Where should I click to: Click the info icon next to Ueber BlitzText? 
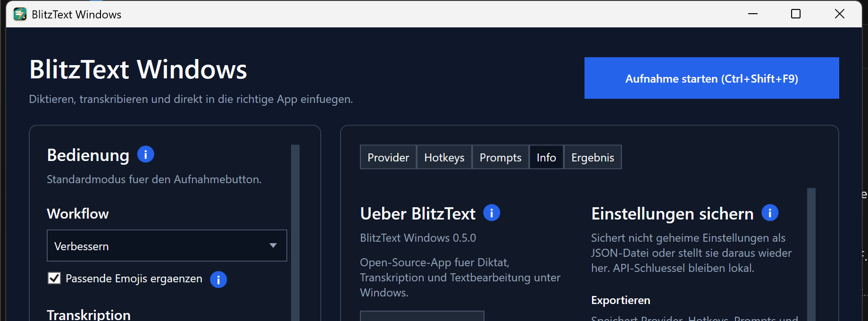(492, 213)
